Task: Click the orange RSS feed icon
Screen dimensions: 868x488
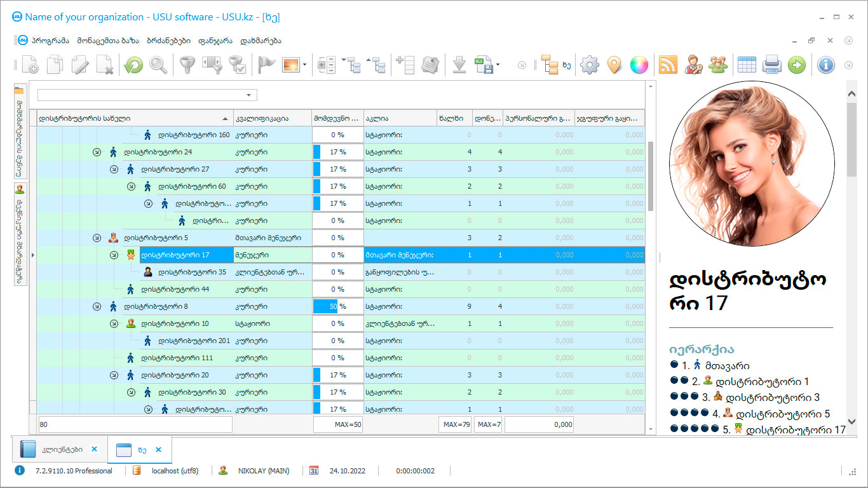Action: 668,65
